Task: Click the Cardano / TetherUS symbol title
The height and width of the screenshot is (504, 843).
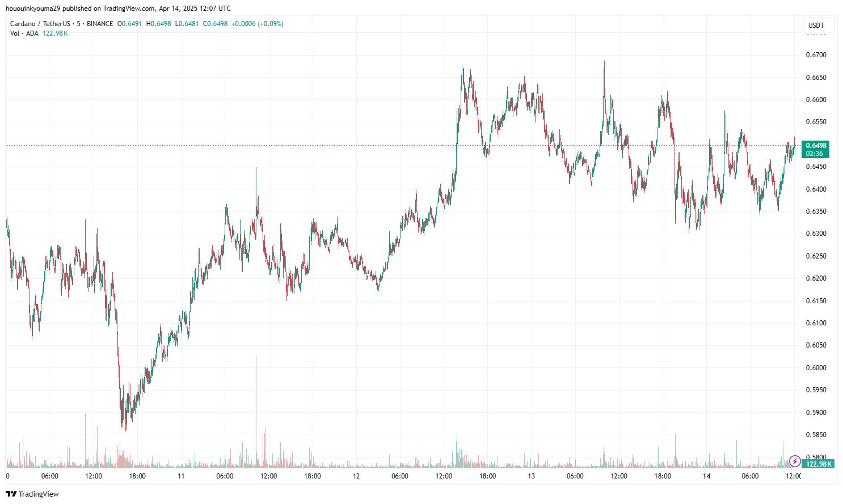Action: tap(40, 24)
